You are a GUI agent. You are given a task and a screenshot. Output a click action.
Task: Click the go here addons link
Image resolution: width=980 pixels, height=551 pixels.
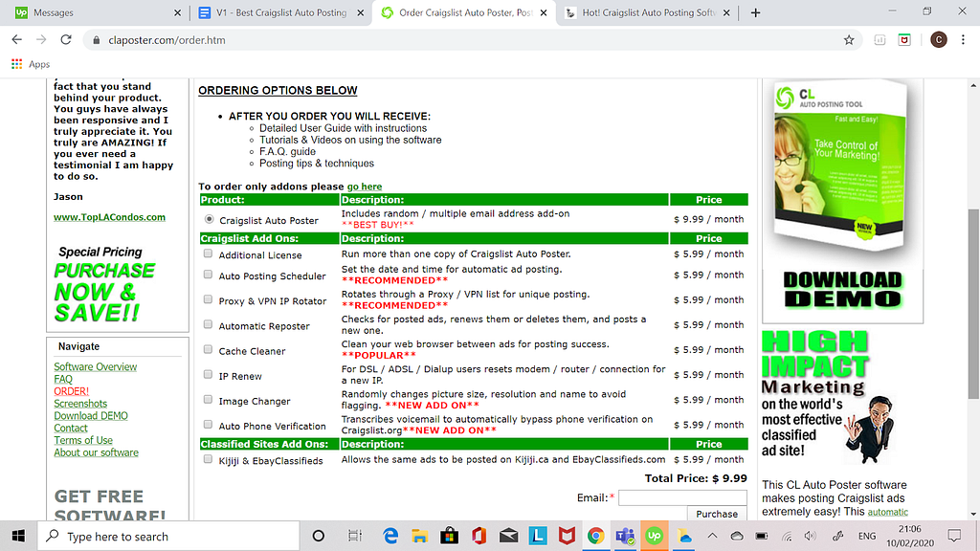click(365, 187)
